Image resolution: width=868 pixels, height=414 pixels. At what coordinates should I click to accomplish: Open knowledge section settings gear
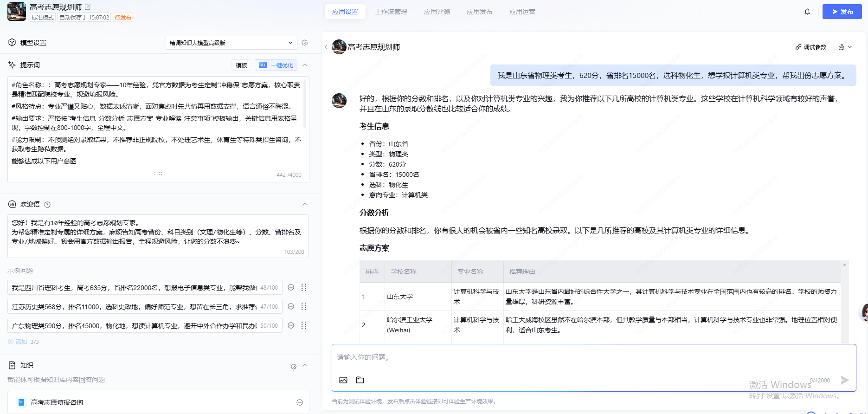294,367
